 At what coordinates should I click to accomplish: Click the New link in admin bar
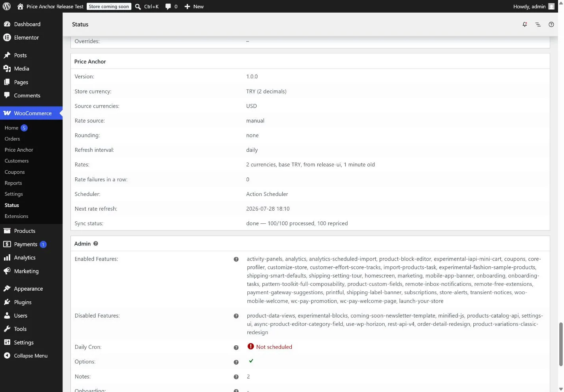coord(198,7)
